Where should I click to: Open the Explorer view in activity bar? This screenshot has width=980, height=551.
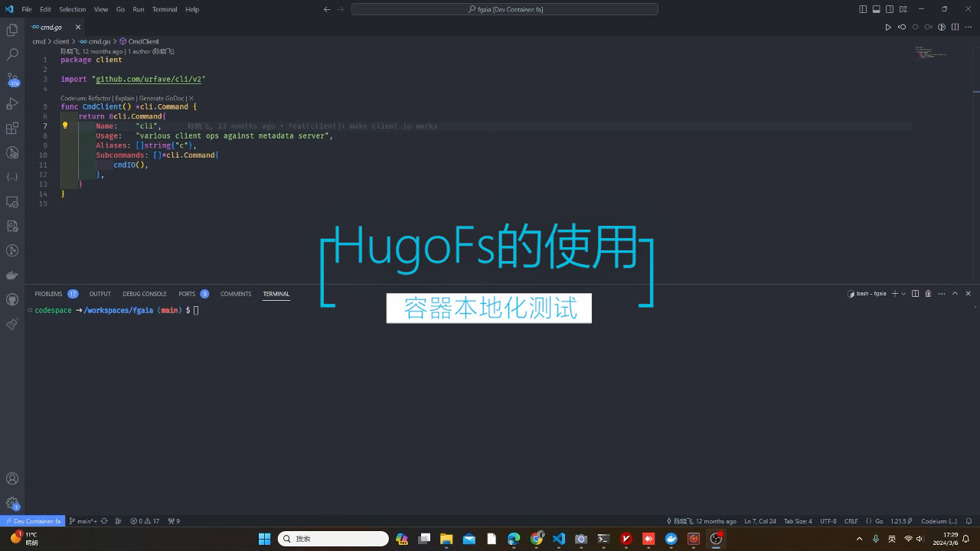point(12,30)
